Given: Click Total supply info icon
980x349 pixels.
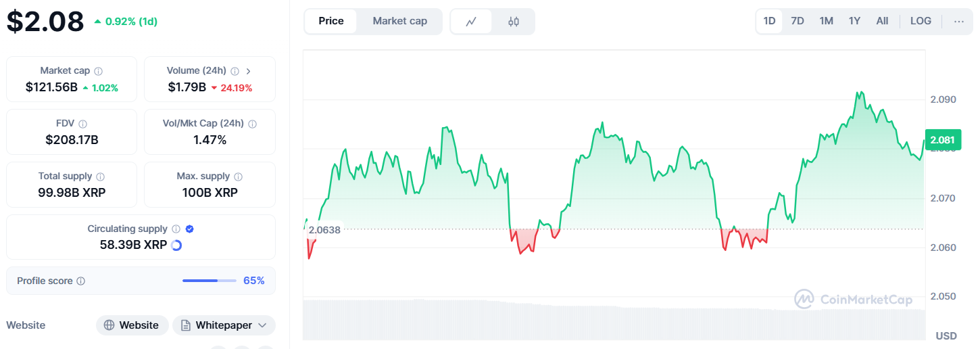Looking at the screenshot, I should point(101,177).
